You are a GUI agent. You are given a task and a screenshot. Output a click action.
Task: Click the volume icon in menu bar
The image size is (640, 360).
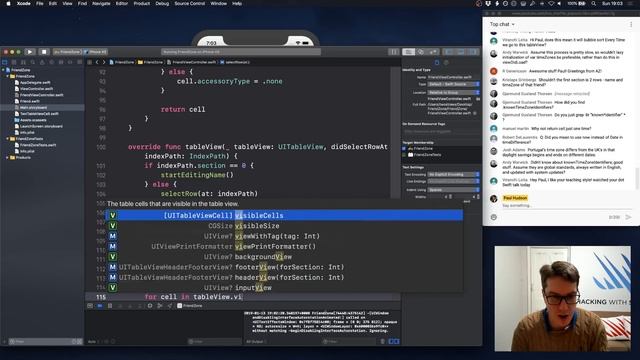pyautogui.click(x=559, y=3)
